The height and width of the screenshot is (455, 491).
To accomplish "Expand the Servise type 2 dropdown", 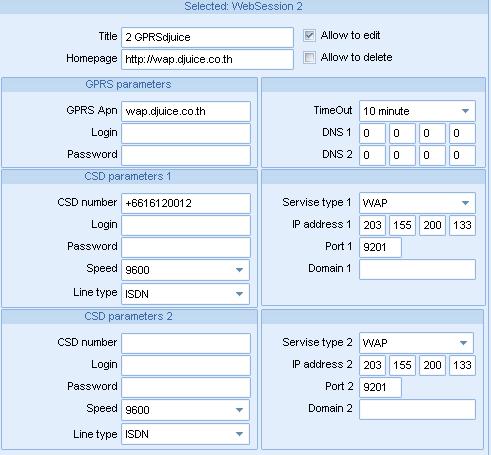I will (416, 343).
